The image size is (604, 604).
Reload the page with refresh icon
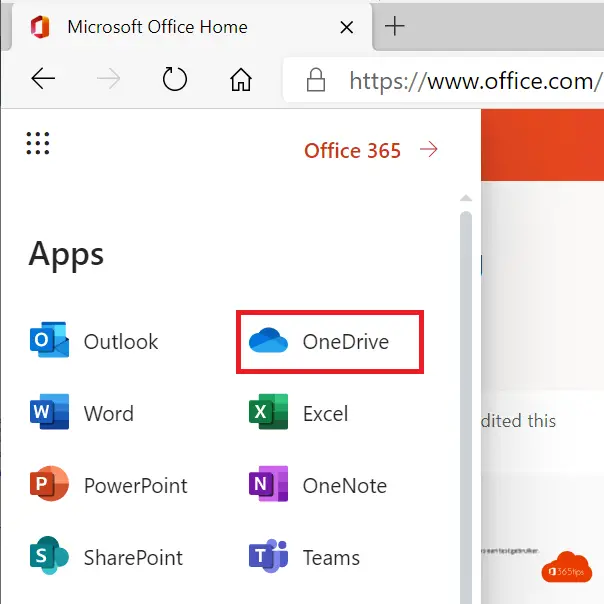coord(175,79)
